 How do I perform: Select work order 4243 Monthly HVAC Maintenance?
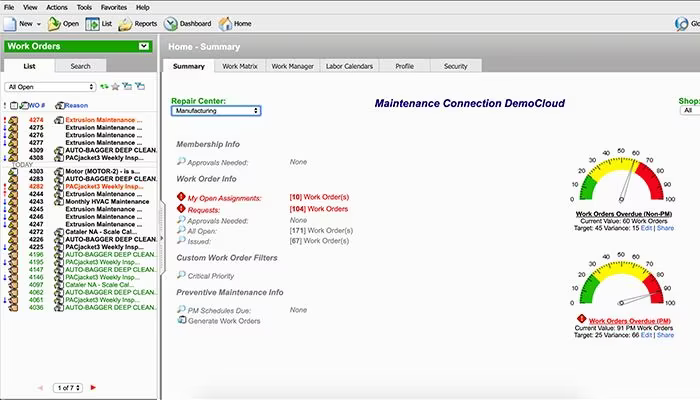click(x=80, y=202)
